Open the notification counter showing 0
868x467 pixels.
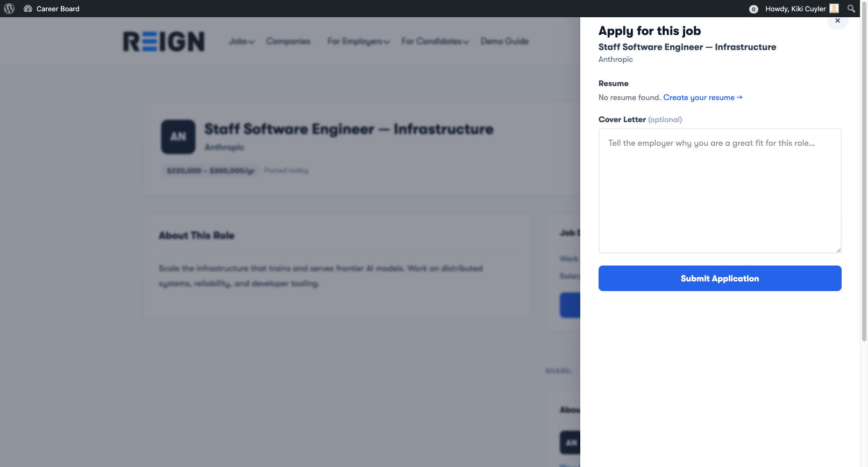(x=753, y=9)
